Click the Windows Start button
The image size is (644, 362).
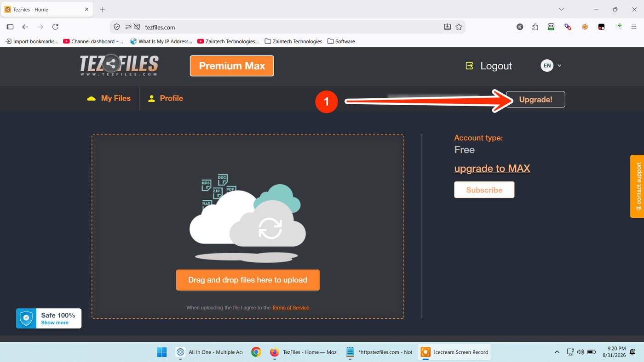coord(162,352)
